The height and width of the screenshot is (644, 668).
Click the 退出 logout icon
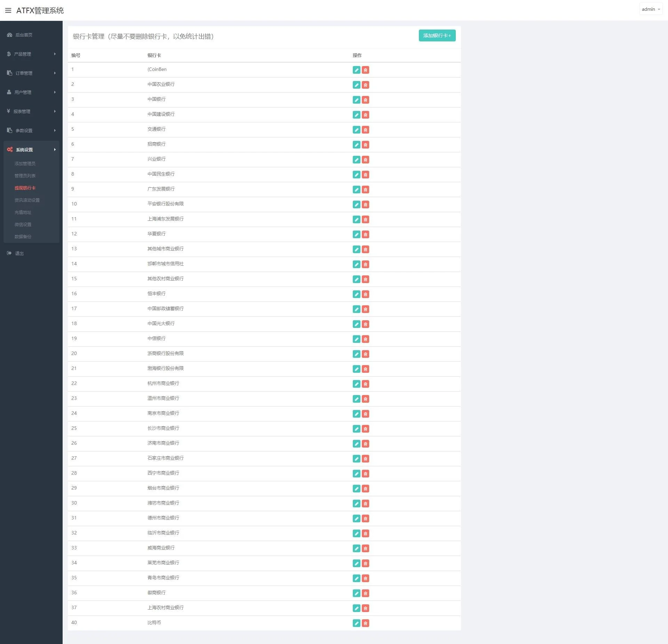click(9, 253)
